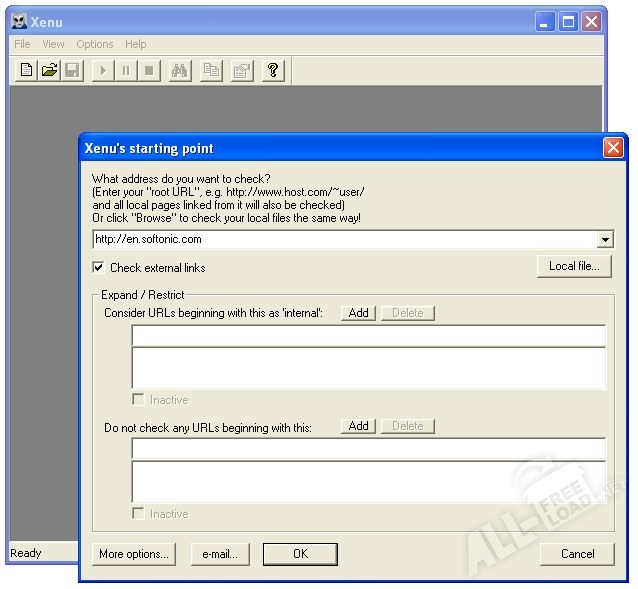Uncheck the Check external links checkbox
This screenshot has height=589, width=638.
coord(98,268)
